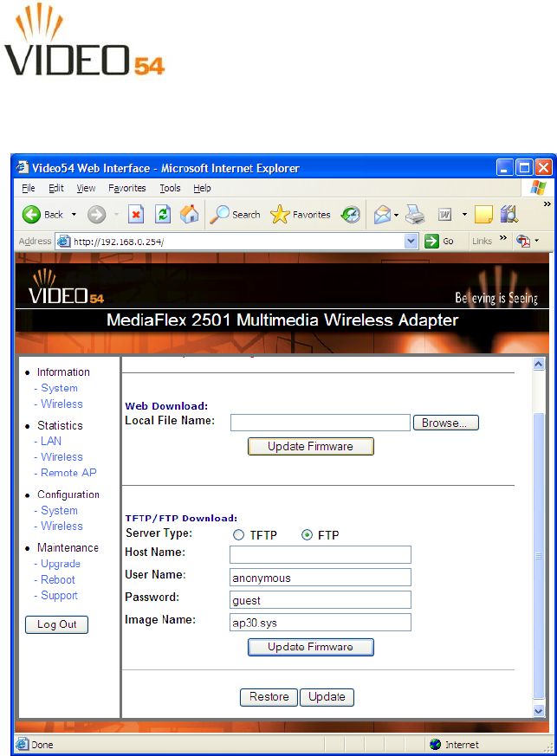Click the scrollbar up arrow
This screenshot has width=557, height=756.
click(539, 364)
